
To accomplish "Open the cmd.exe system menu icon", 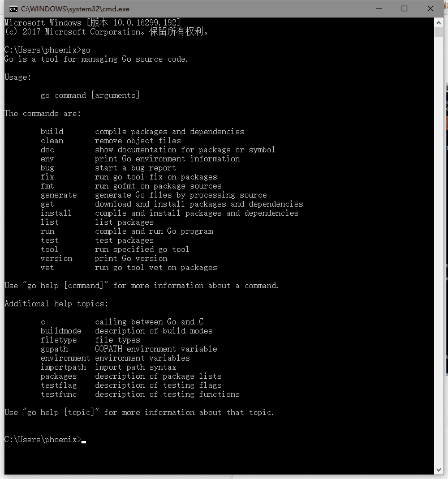I will tap(13, 9).
